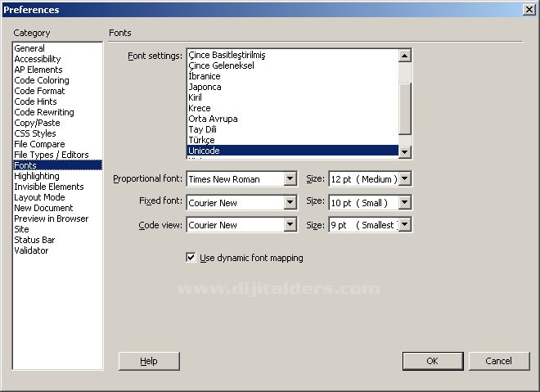Open the Code view font dropdown
Image resolution: width=540 pixels, height=392 pixels.
click(290, 225)
